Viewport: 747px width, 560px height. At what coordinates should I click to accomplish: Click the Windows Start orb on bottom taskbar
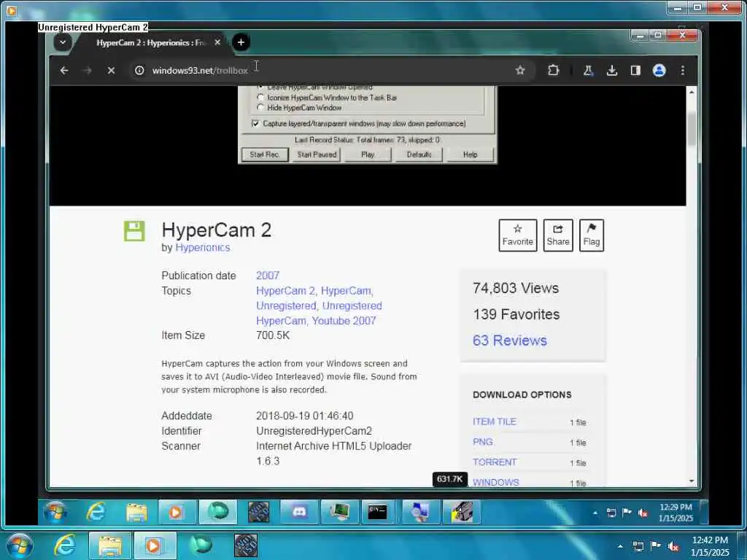[19, 545]
